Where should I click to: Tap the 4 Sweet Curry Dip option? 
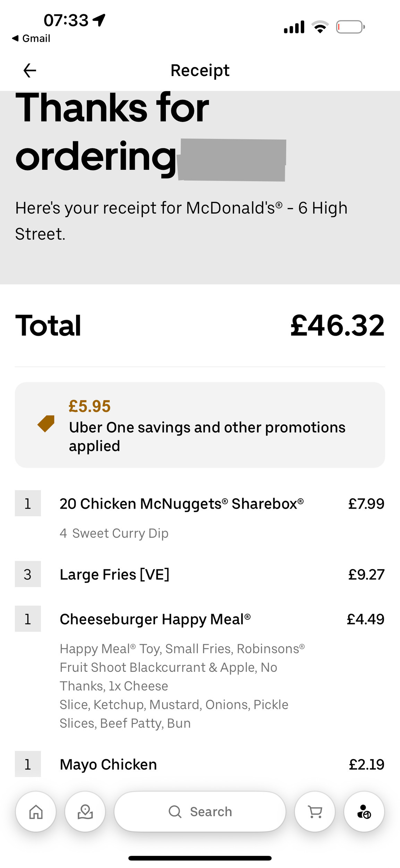pyautogui.click(x=114, y=533)
